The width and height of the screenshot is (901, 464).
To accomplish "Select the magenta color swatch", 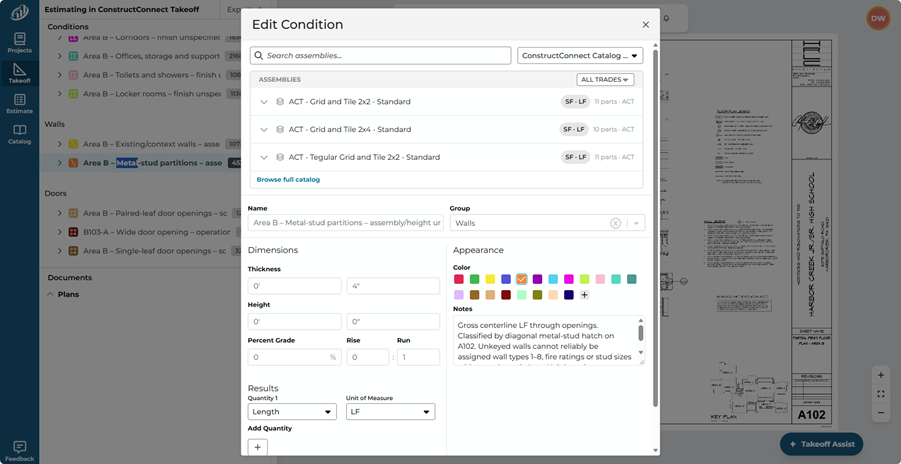I will coord(569,279).
